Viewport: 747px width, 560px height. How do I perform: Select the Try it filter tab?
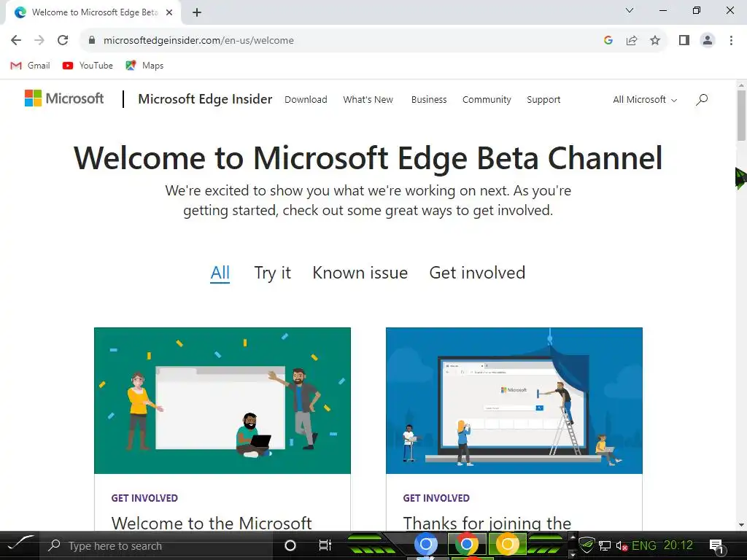tap(272, 273)
